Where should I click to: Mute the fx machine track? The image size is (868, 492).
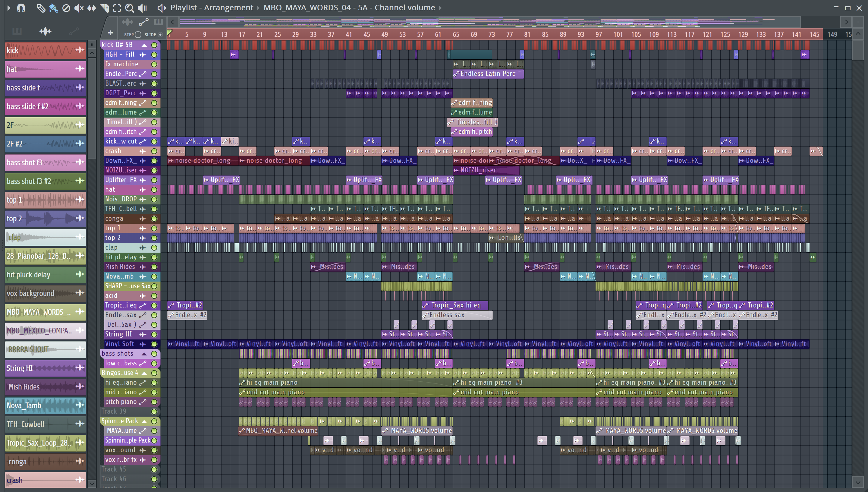pos(154,64)
